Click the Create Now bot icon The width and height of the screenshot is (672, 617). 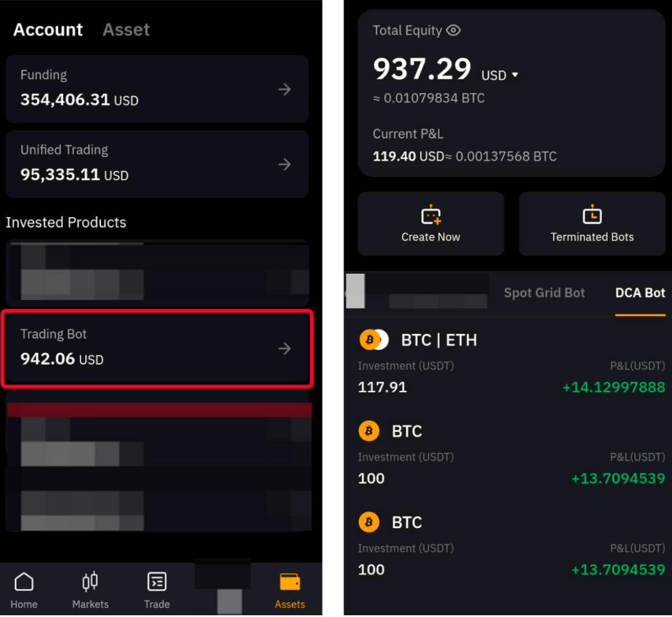(431, 215)
